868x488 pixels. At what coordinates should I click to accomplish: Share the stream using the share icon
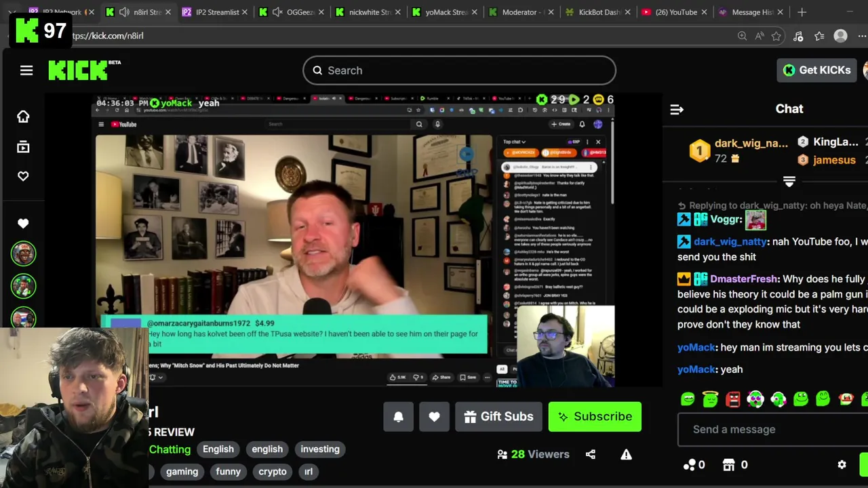[x=591, y=454]
